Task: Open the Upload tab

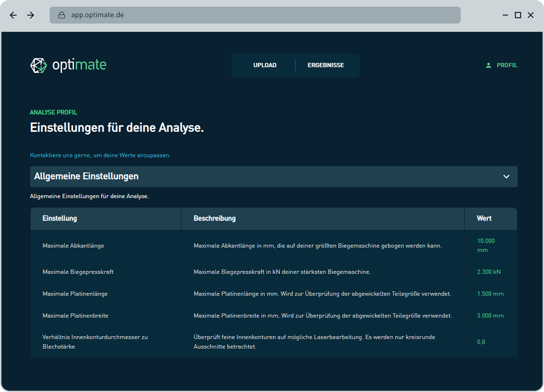Action: pyautogui.click(x=265, y=65)
